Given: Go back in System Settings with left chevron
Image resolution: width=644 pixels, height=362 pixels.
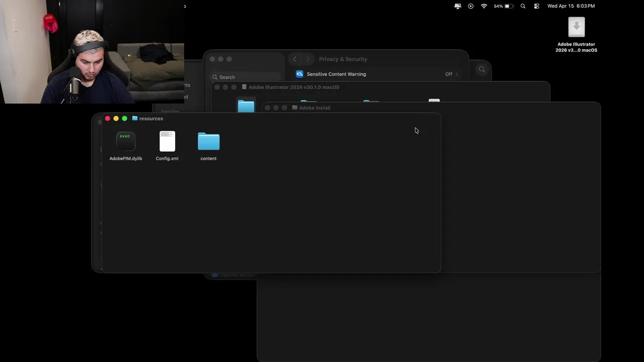Looking at the screenshot, I should [x=295, y=59].
